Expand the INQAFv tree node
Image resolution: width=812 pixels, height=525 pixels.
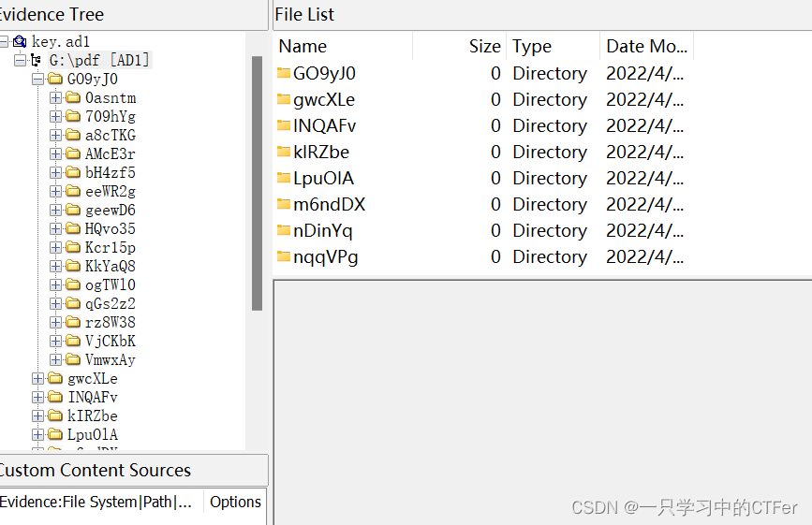click(37, 397)
